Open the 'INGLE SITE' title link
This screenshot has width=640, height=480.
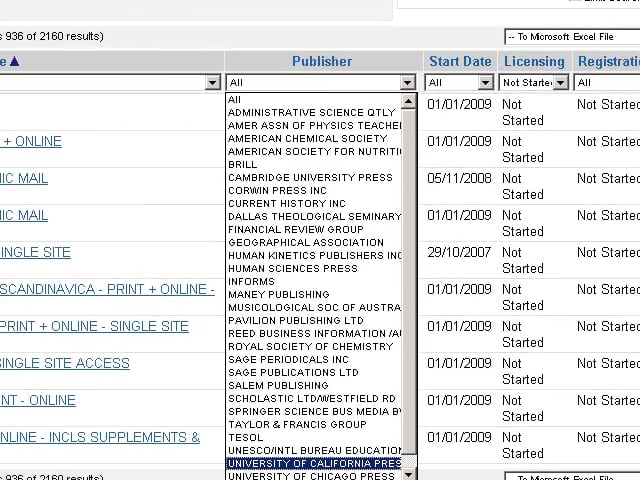(x=35, y=253)
